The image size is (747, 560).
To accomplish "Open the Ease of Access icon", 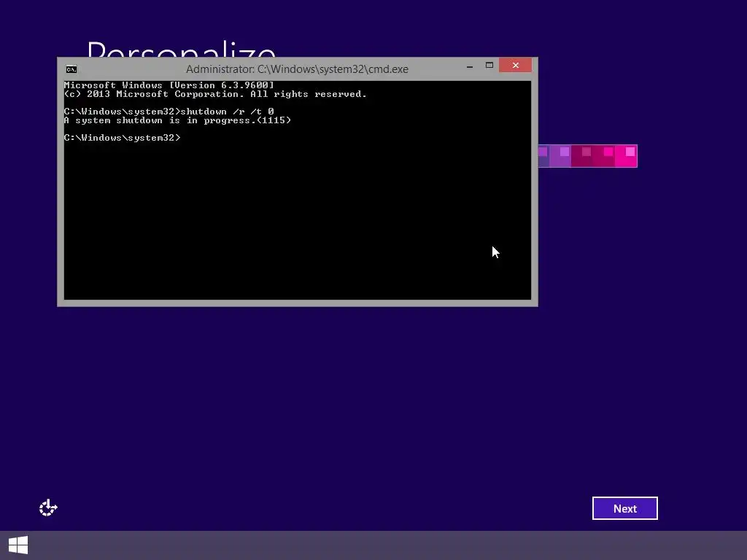I will [48, 507].
